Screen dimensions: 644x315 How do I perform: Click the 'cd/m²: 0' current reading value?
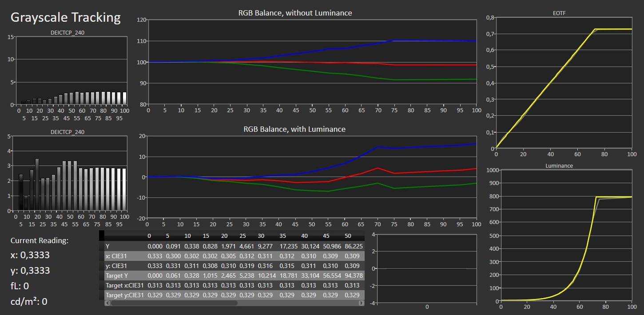(29, 302)
